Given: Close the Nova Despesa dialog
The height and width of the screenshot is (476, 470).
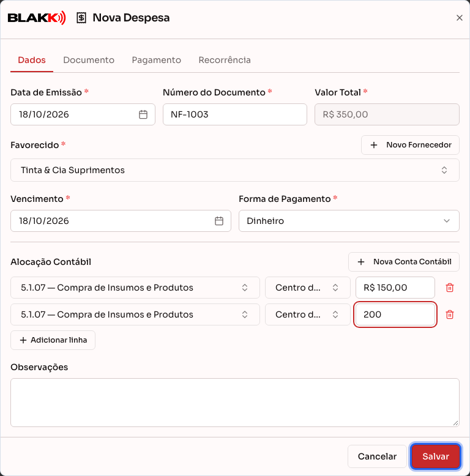Looking at the screenshot, I should (460, 18).
